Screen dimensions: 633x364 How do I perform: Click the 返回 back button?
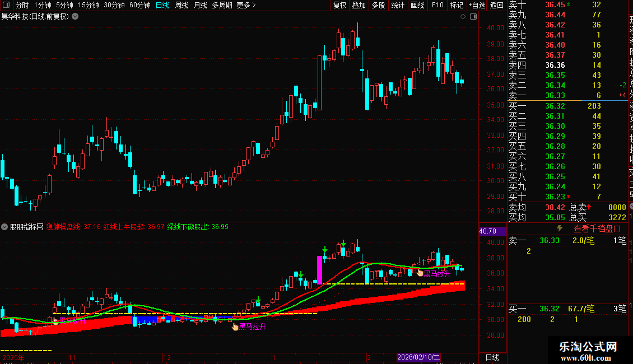[x=496, y=5]
